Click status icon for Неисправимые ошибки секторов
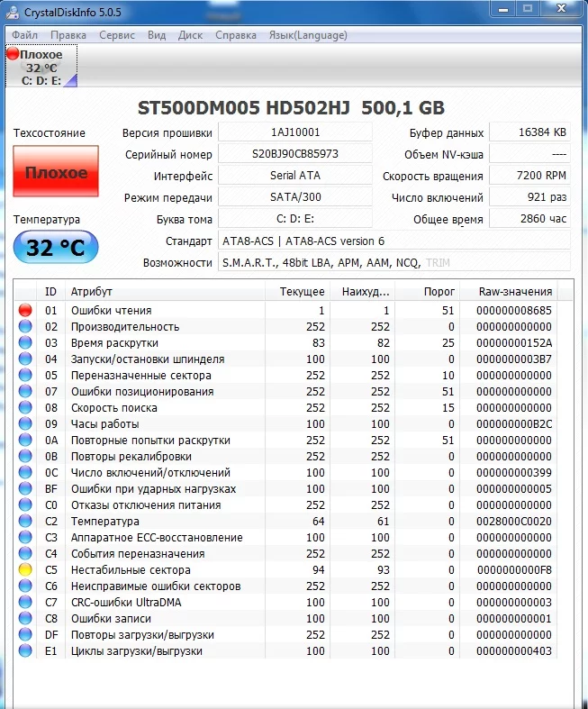This screenshot has width=588, height=709. (25, 586)
